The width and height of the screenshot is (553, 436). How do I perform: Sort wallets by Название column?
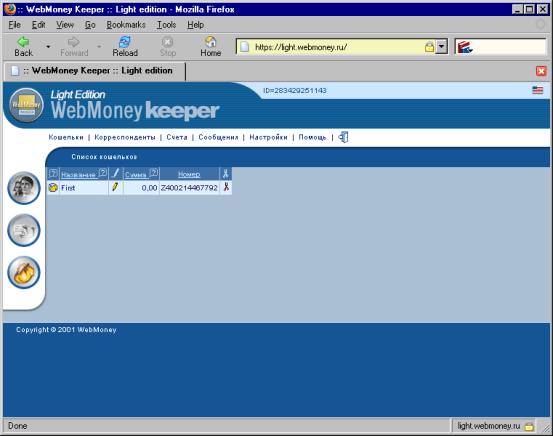pos(79,175)
